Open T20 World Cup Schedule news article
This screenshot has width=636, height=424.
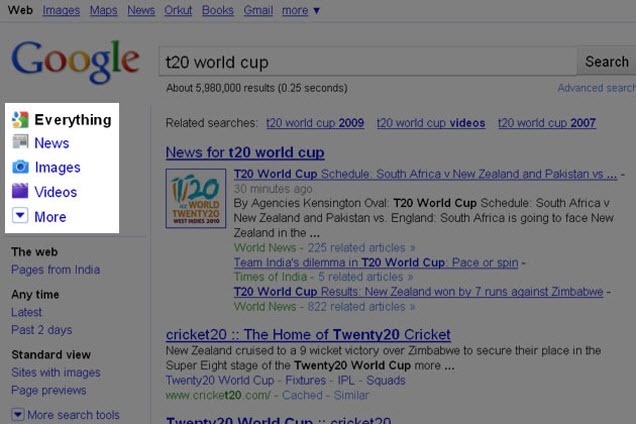point(425,174)
